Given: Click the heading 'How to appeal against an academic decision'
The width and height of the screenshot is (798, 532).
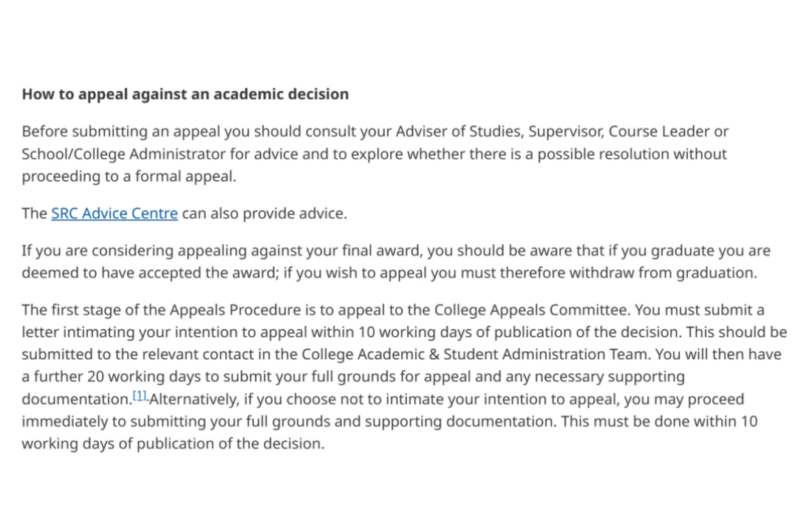Looking at the screenshot, I should pyautogui.click(x=185, y=94).
